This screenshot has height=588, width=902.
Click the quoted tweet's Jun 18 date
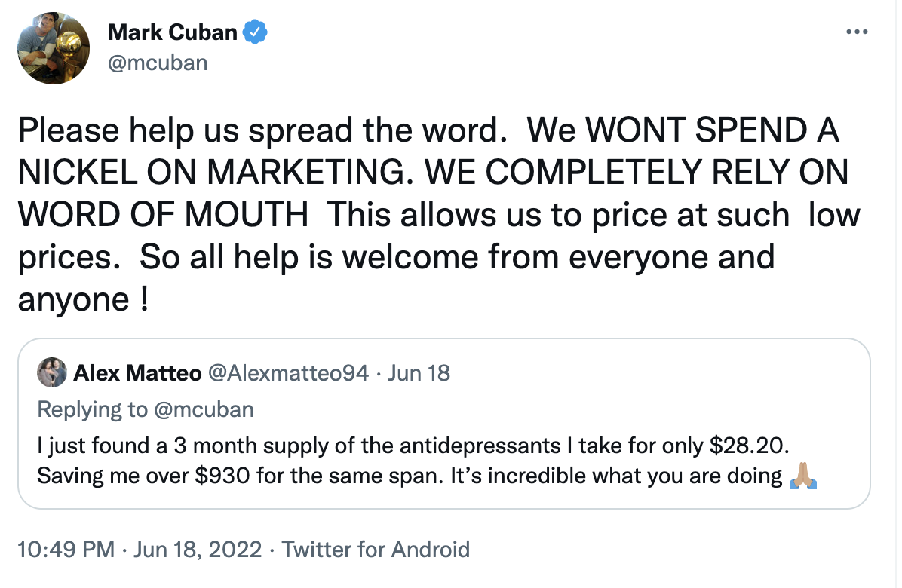pyautogui.click(x=419, y=372)
